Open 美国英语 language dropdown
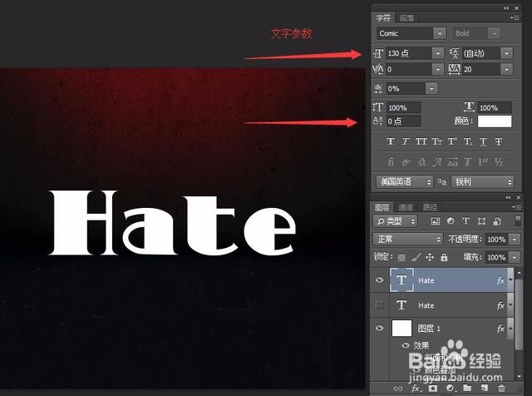This screenshot has height=396, width=532. (x=405, y=182)
